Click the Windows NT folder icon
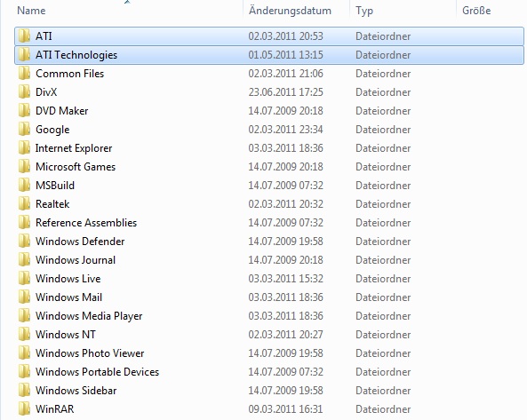The width and height of the screenshot is (527, 420). click(x=24, y=335)
